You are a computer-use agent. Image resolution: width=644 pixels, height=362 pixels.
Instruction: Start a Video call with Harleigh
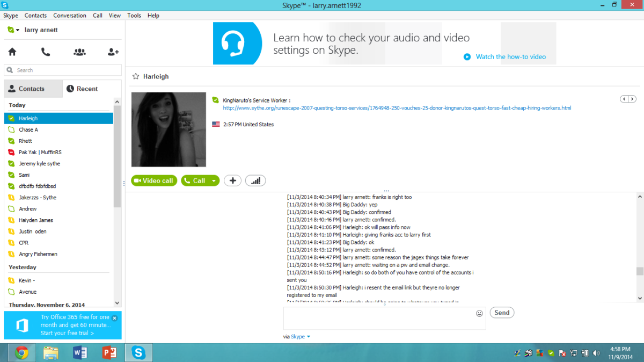(x=155, y=180)
